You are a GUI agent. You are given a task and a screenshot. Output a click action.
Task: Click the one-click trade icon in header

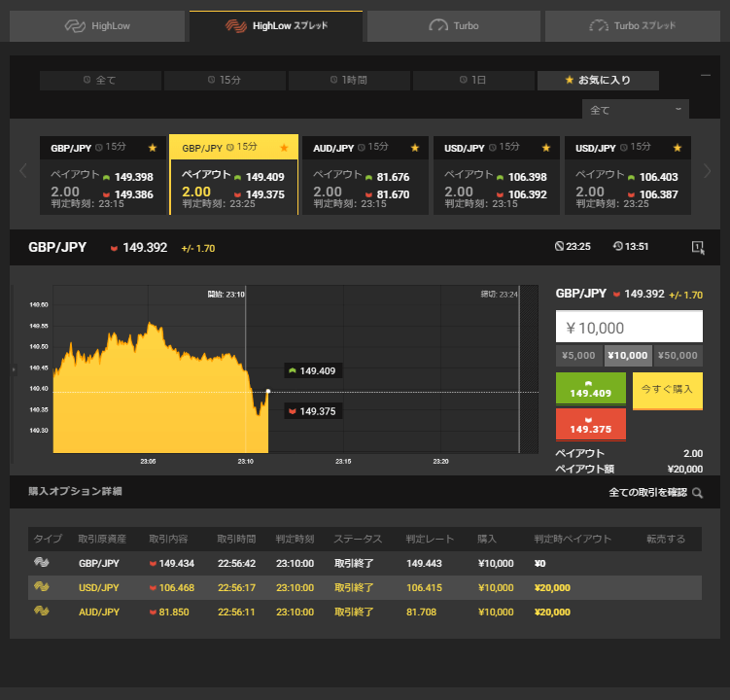click(698, 247)
